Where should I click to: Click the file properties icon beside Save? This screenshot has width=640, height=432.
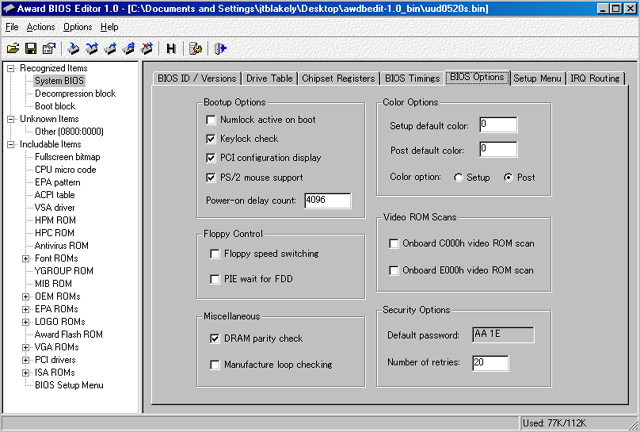(47, 47)
